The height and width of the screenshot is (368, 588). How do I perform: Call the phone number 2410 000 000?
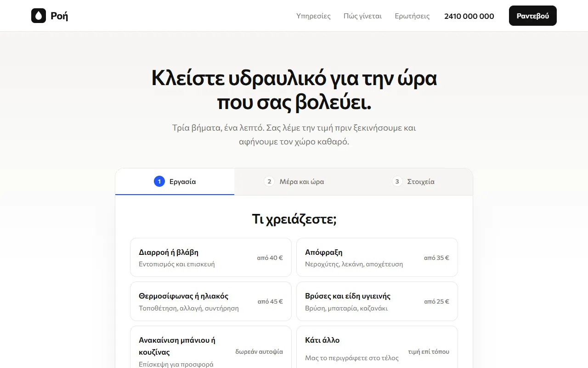[469, 16]
